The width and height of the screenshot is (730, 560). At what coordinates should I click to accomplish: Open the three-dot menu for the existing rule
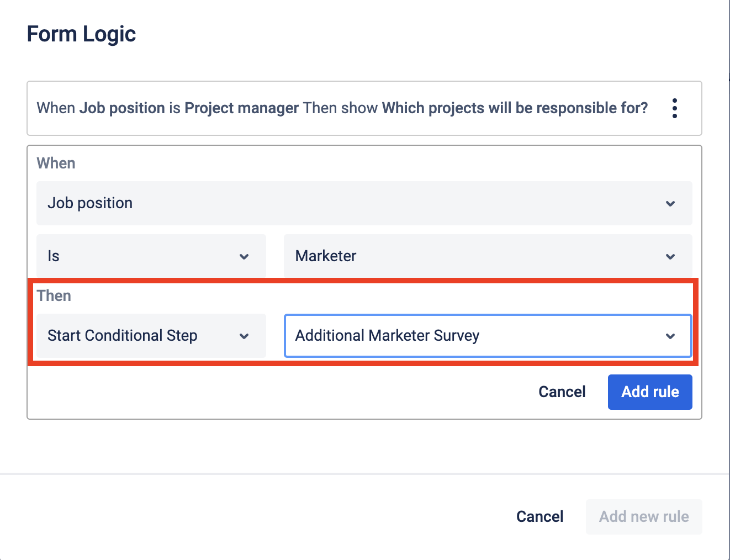point(674,108)
